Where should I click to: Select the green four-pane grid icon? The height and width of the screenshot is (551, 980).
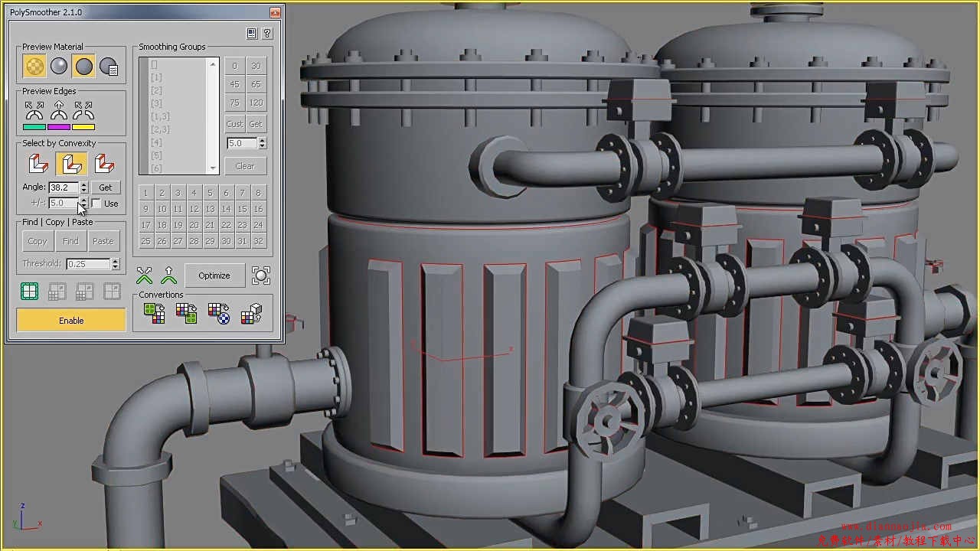click(29, 291)
